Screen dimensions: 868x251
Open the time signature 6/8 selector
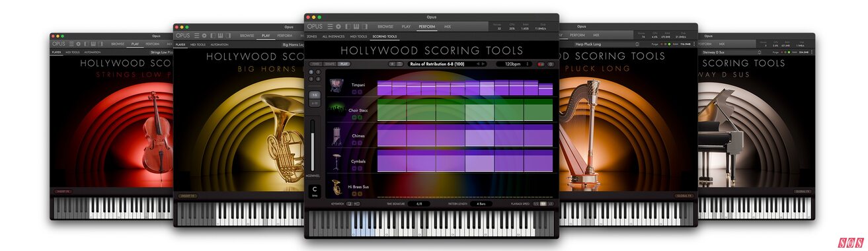coord(419,203)
